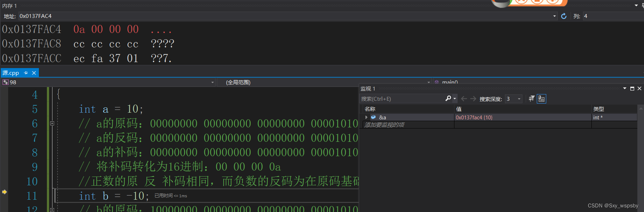
Task: Click the value 0x0137fac4 {10}
Action: 474,117
